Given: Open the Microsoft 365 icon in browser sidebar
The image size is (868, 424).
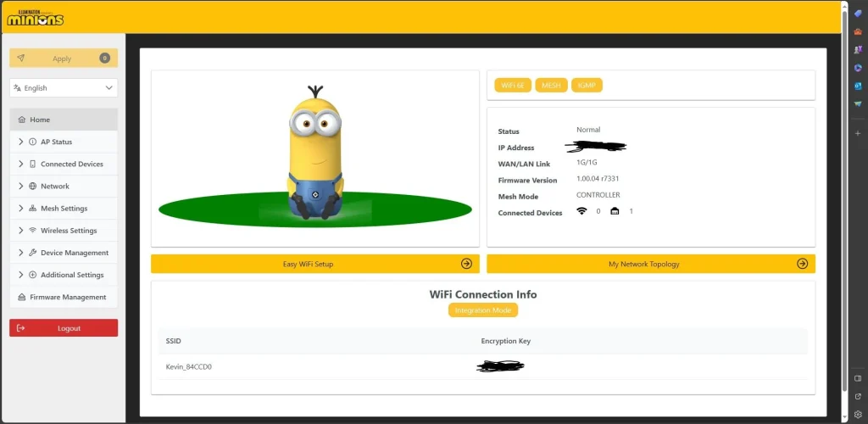Looking at the screenshot, I should (x=858, y=68).
